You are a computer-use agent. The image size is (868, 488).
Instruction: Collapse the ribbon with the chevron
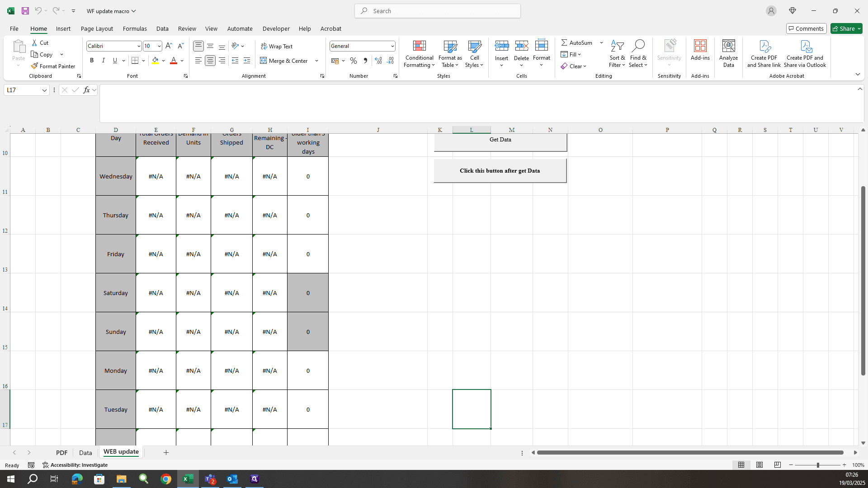[858, 74]
